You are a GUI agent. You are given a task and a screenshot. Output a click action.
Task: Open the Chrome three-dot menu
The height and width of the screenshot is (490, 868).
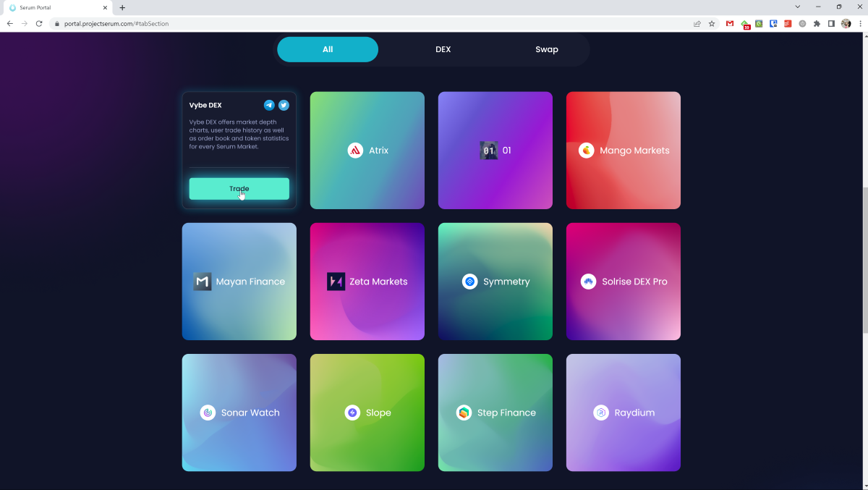click(x=859, y=23)
